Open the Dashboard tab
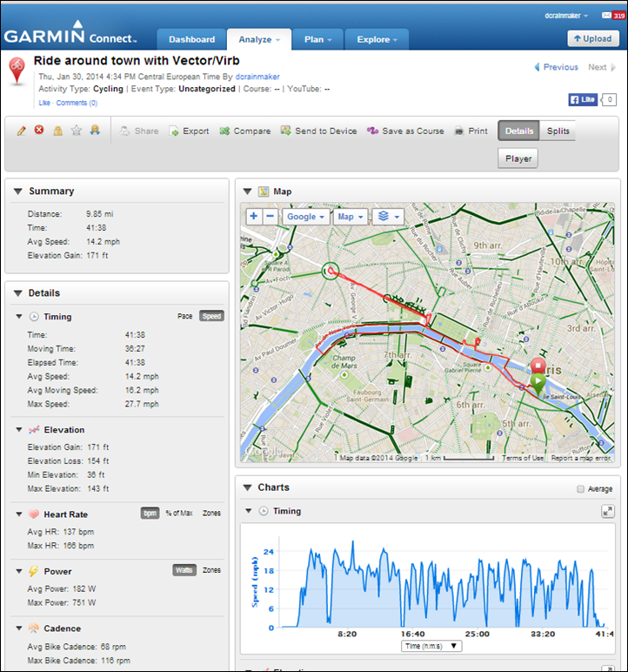Screen dimensions: 628x672 click(x=191, y=39)
